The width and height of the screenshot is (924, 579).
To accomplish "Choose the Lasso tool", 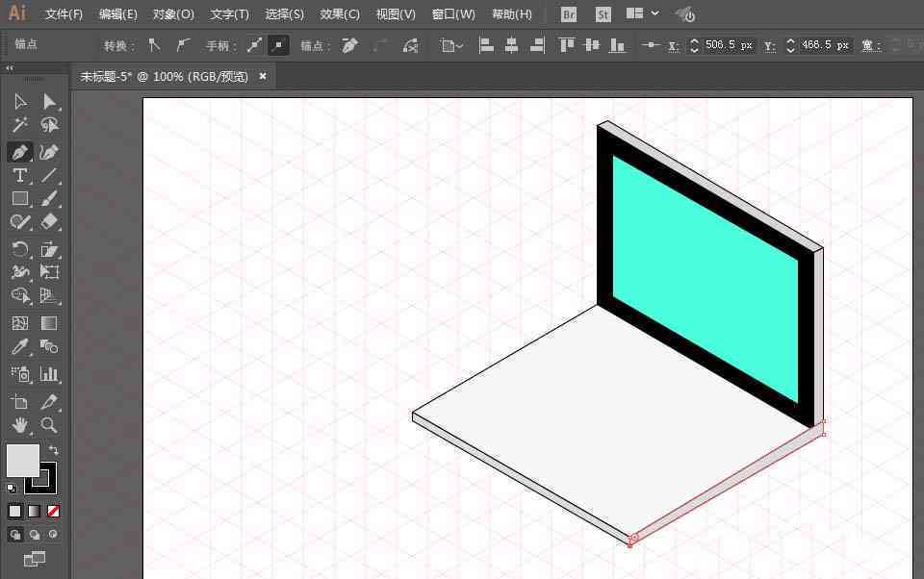I will tap(49, 125).
